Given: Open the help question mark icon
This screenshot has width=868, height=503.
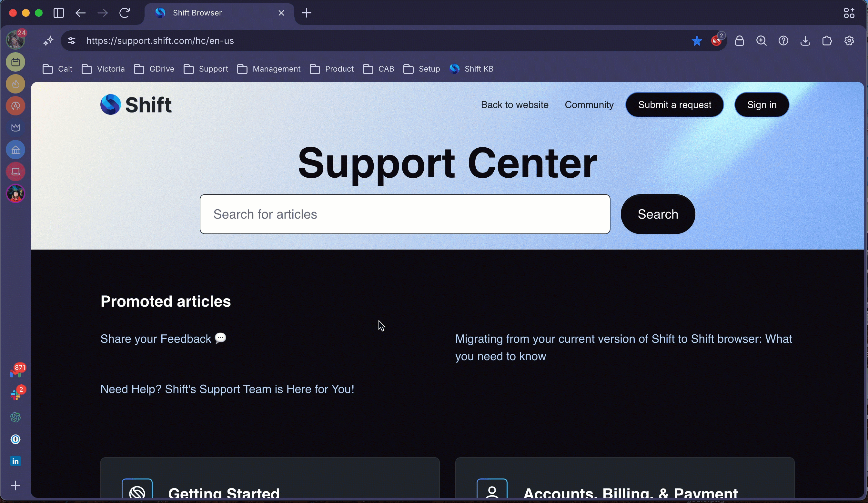Looking at the screenshot, I should point(783,41).
